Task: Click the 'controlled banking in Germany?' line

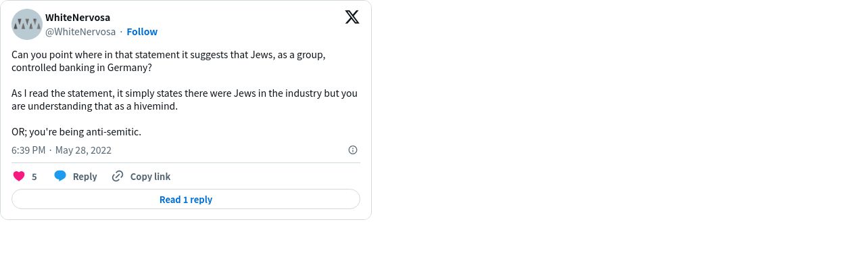Action: tap(82, 68)
